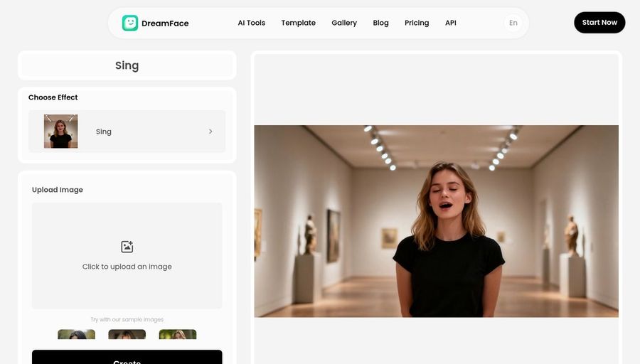
Task: Open the Template menu item
Action: [299, 23]
